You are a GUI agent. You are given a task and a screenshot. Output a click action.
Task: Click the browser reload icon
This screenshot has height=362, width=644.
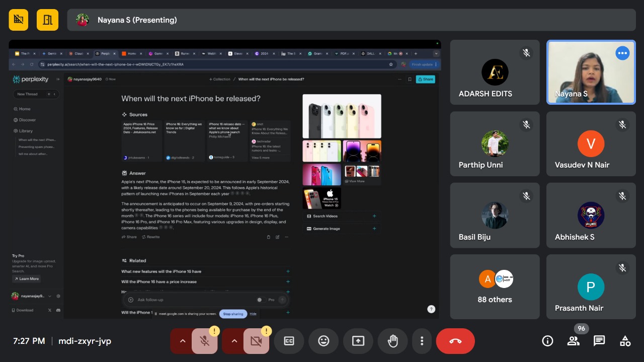pyautogui.click(x=32, y=64)
